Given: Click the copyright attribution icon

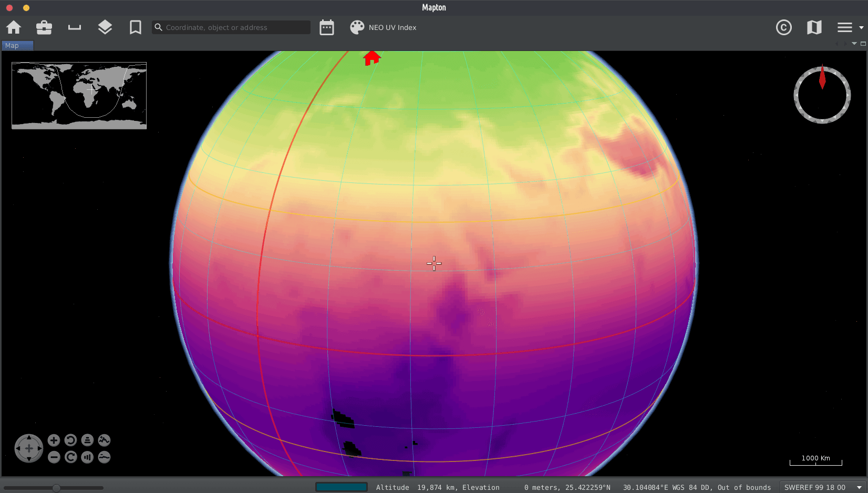Looking at the screenshot, I should (783, 27).
